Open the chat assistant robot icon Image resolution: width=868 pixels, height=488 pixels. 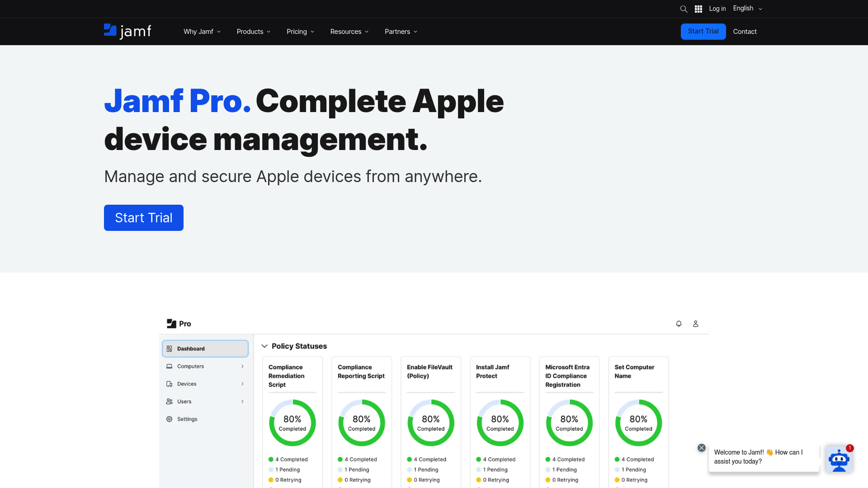(x=839, y=459)
